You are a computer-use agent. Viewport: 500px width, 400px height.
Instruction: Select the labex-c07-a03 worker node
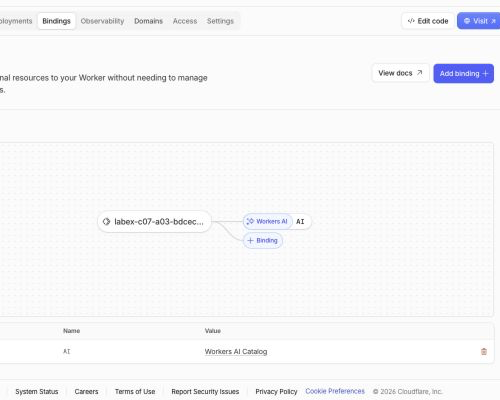click(155, 222)
